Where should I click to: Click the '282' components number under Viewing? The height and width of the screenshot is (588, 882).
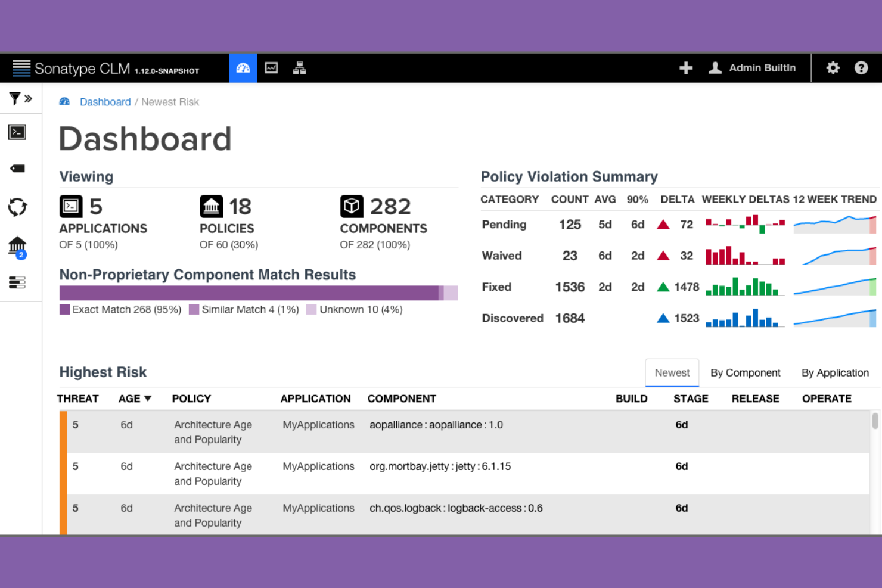(390, 207)
